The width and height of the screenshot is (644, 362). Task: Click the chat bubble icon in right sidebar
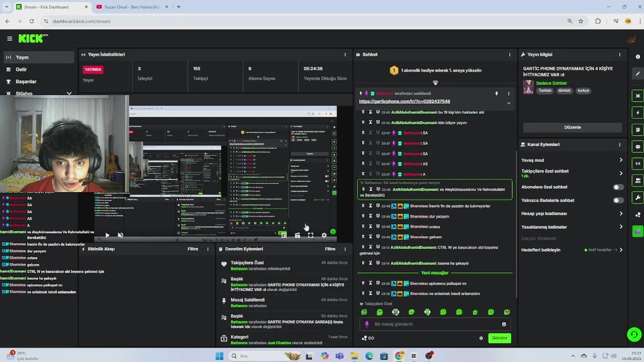(638, 147)
